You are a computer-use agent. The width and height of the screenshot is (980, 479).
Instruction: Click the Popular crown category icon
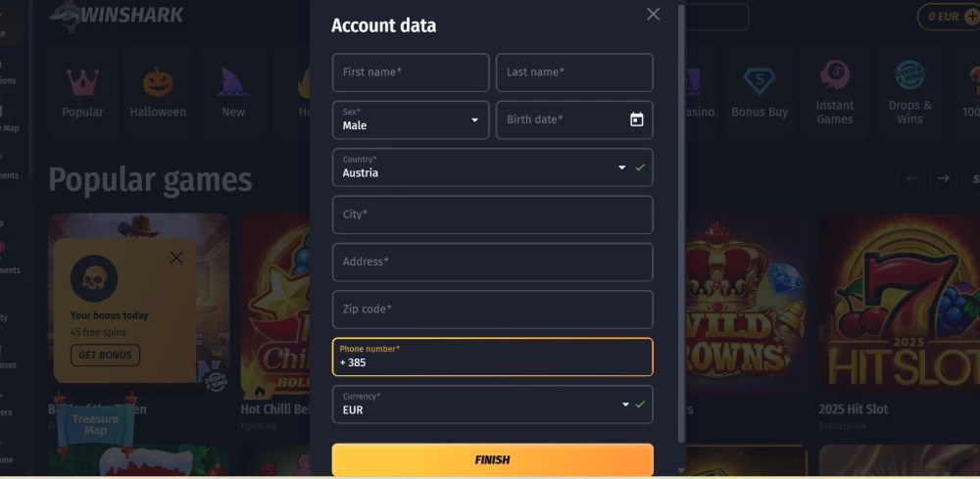(x=82, y=82)
